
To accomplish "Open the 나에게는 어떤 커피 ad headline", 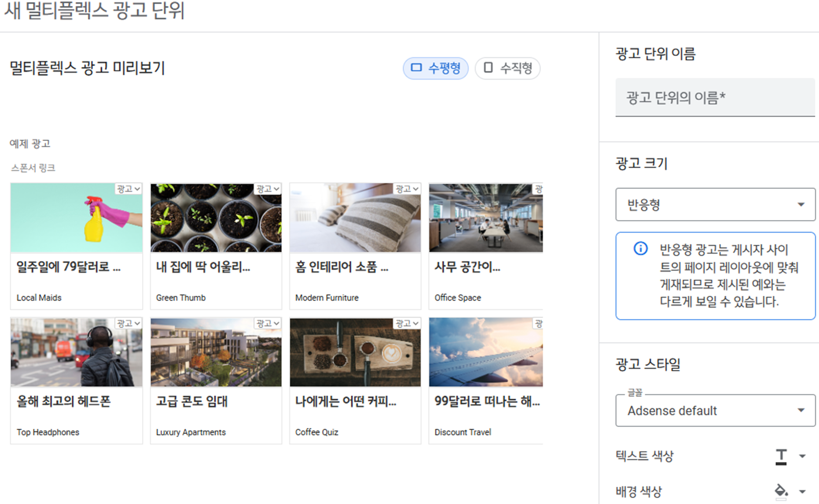I will [x=345, y=401].
